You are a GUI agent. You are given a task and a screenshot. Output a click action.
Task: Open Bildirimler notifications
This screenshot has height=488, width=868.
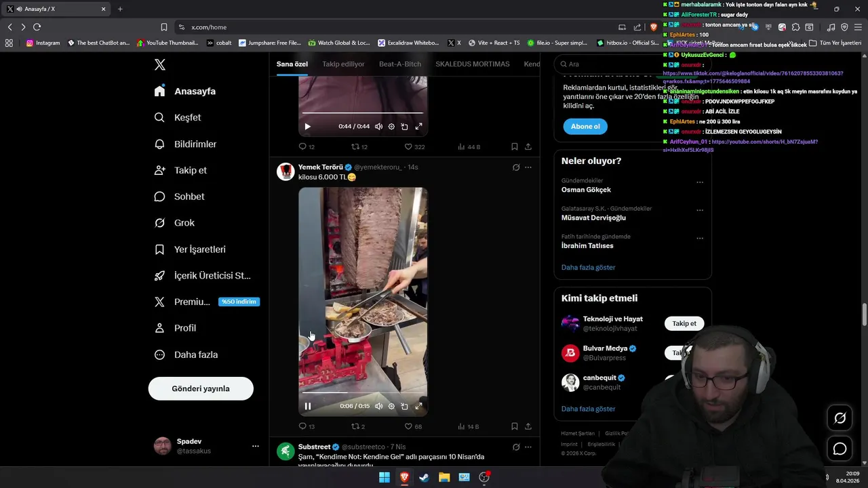(x=185, y=144)
